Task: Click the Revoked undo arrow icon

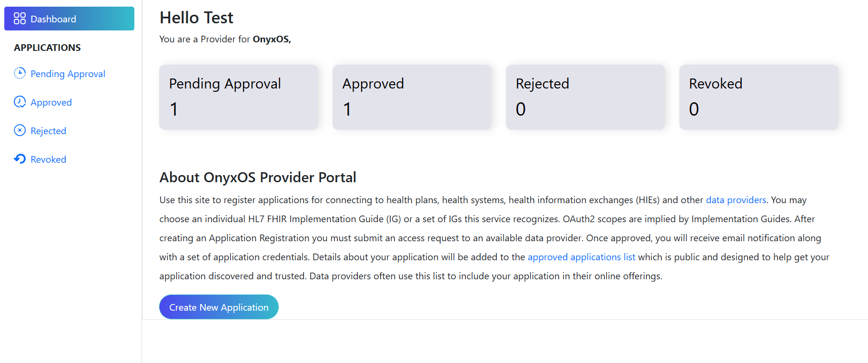Action: pyautogui.click(x=20, y=159)
